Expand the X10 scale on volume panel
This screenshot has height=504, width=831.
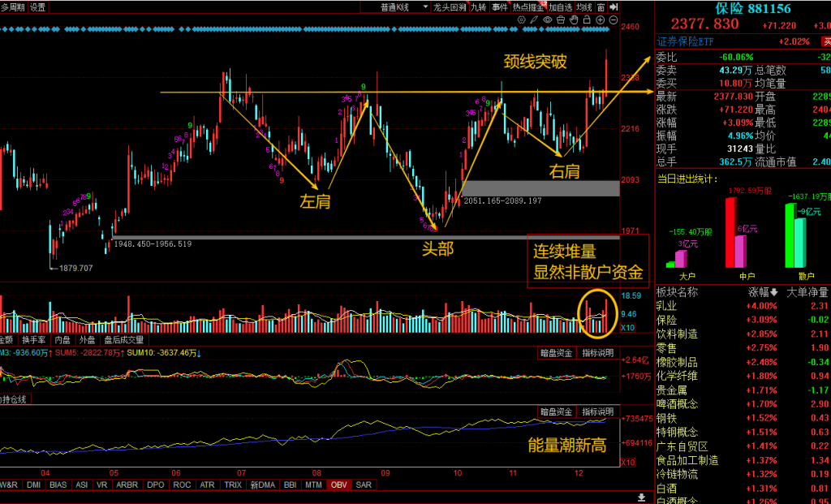(626, 328)
